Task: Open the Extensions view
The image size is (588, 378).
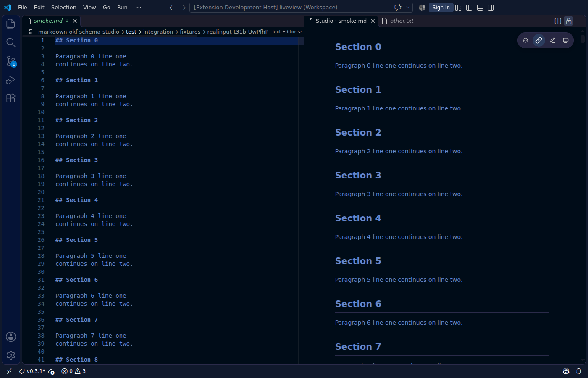Action: [x=11, y=98]
